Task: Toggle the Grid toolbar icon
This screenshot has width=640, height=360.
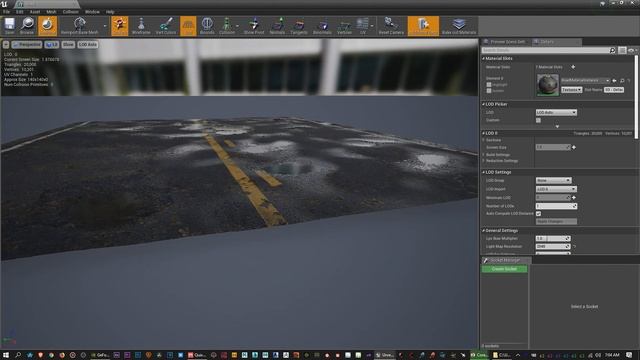Action: 188,26
